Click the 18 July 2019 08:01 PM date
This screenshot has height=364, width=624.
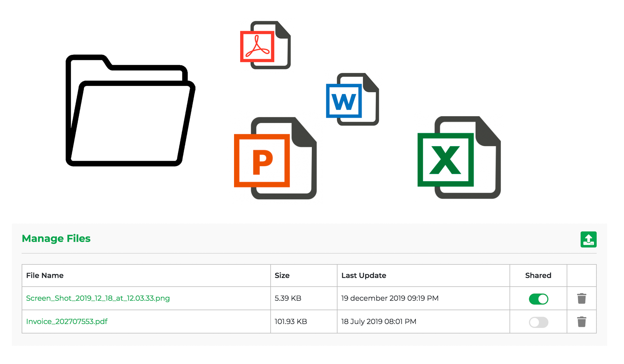click(x=379, y=322)
